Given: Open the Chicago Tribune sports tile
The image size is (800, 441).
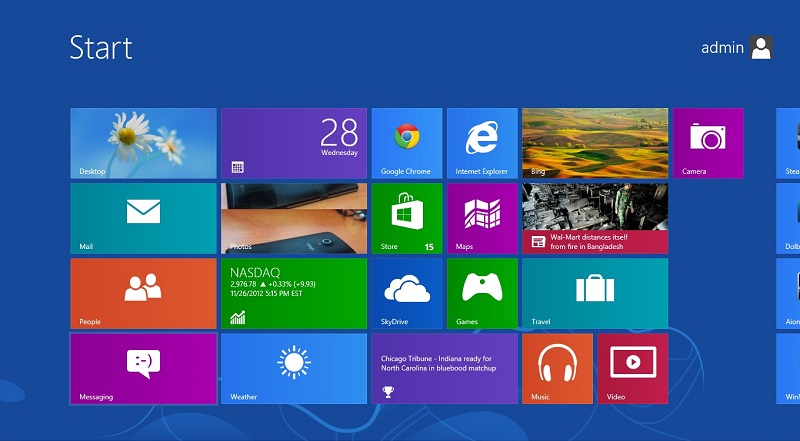Looking at the screenshot, I should coord(445,369).
